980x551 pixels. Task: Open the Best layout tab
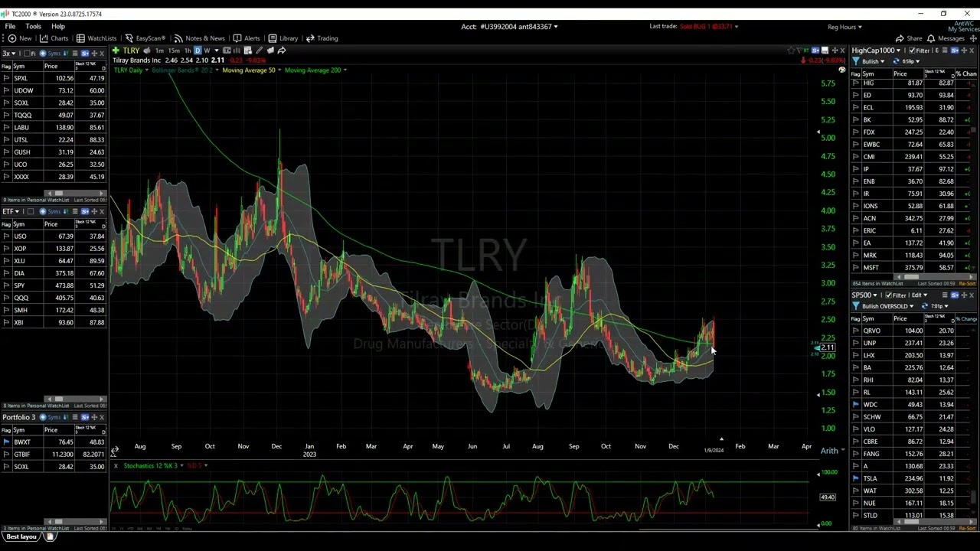click(22, 536)
